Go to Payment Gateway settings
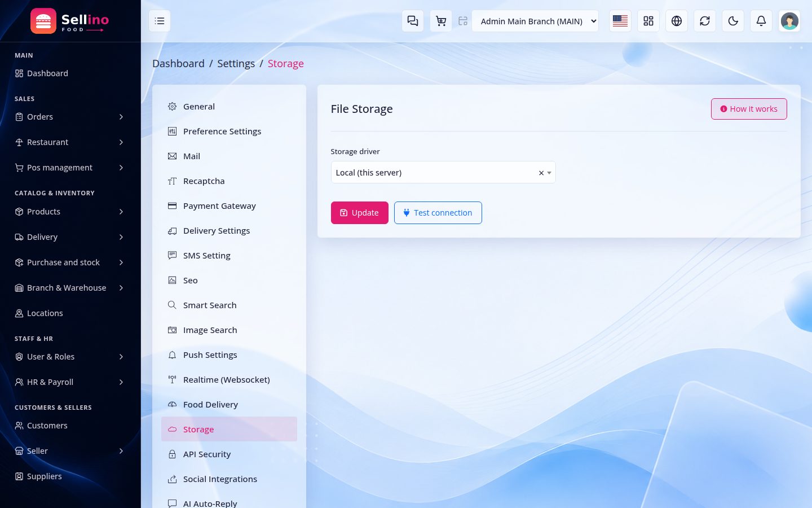The width and height of the screenshot is (812, 508). click(229, 205)
